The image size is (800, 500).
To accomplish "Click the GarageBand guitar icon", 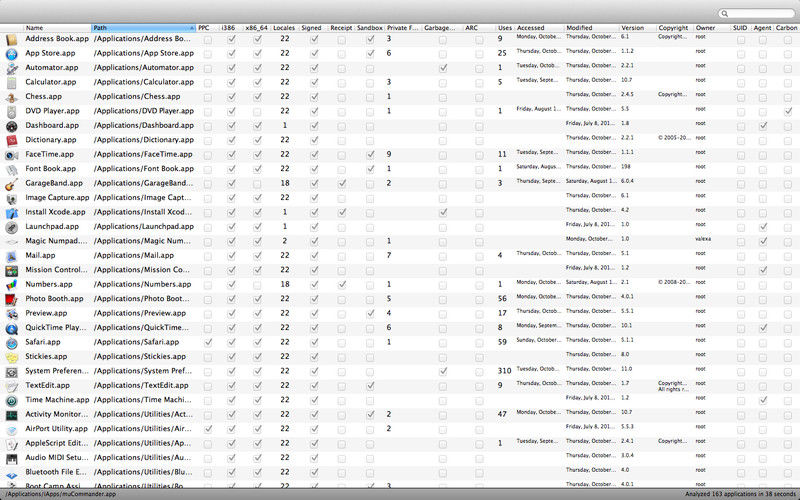I will 11,184.
